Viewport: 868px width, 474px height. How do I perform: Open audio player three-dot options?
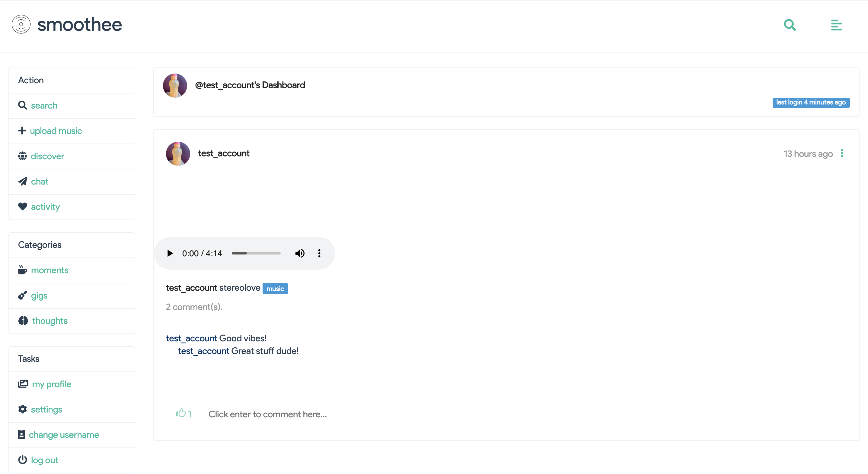(x=319, y=253)
